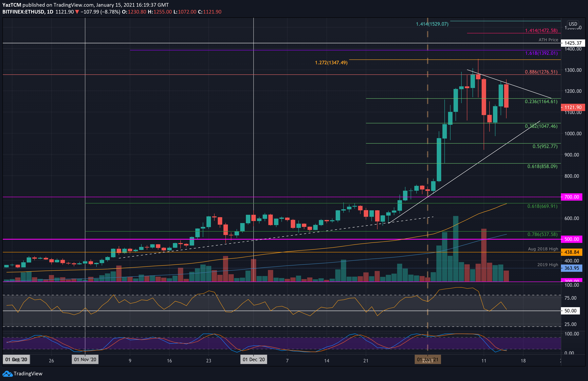The image size is (588, 381).
Task: Click the 1.618(1392.01) Fibonacci label
Action: coord(541,53)
